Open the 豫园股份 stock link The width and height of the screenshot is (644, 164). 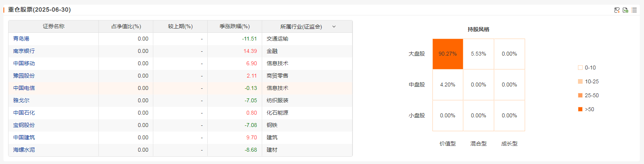tap(24, 76)
